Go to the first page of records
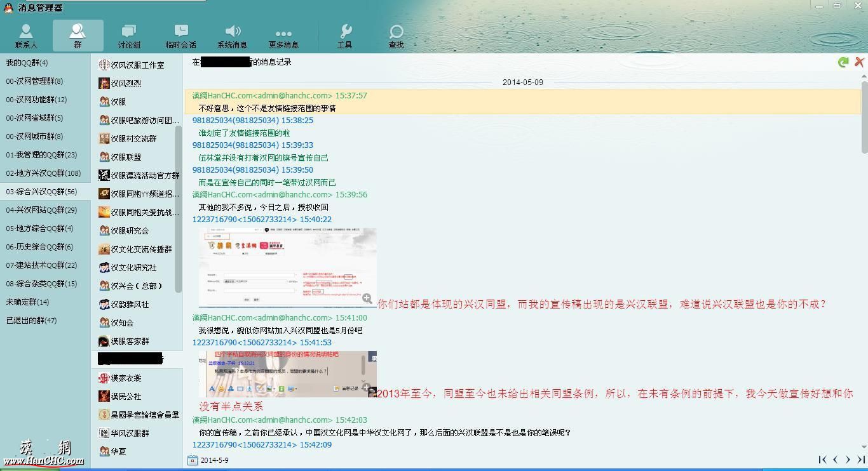The image size is (868, 471). pyautogui.click(x=822, y=460)
